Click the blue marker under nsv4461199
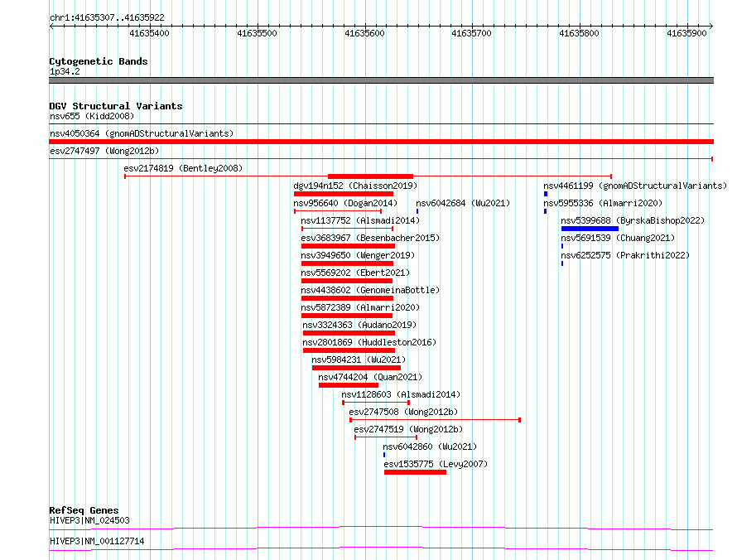Image resolution: width=737 pixels, height=560 pixels. (x=546, y=194)
